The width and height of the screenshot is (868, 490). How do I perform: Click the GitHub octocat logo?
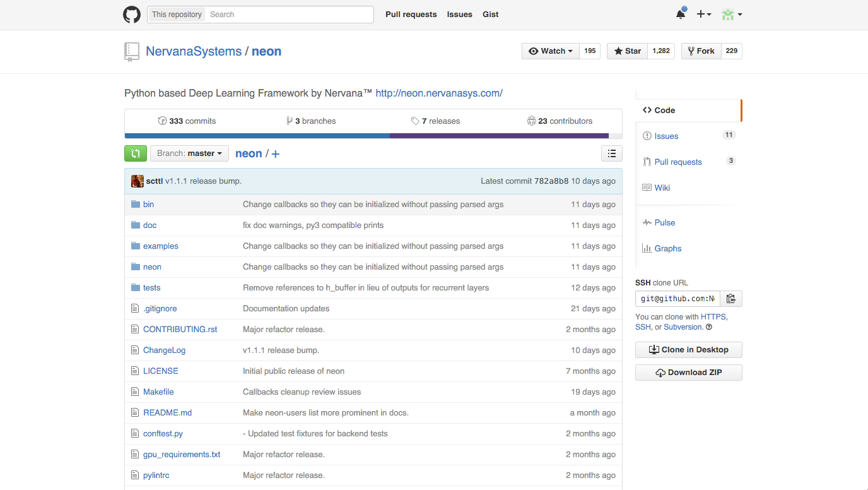[x=132, y=15]
